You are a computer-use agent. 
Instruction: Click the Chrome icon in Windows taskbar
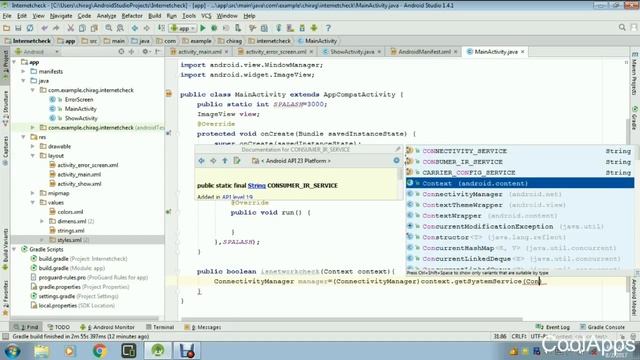99,351
